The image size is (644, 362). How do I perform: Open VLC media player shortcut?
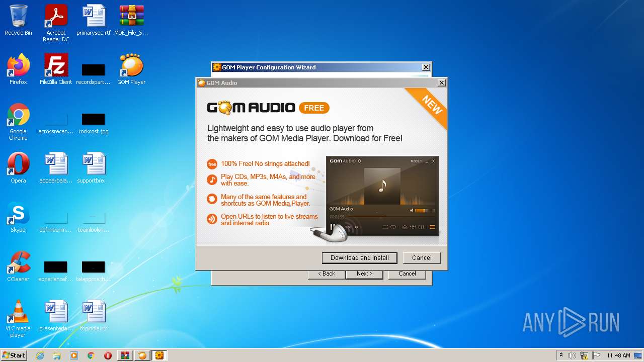(x=18, y=319)
